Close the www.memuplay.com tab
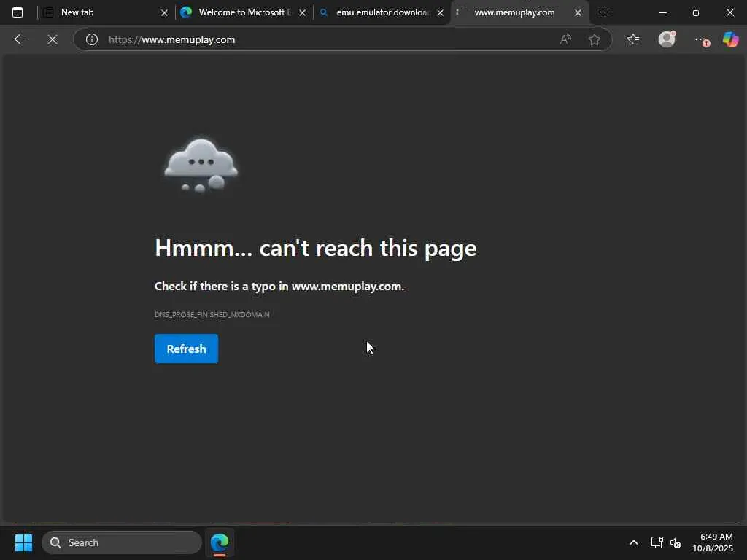The height and width of the screenshot is (560, 747). (x=578, y=13)
